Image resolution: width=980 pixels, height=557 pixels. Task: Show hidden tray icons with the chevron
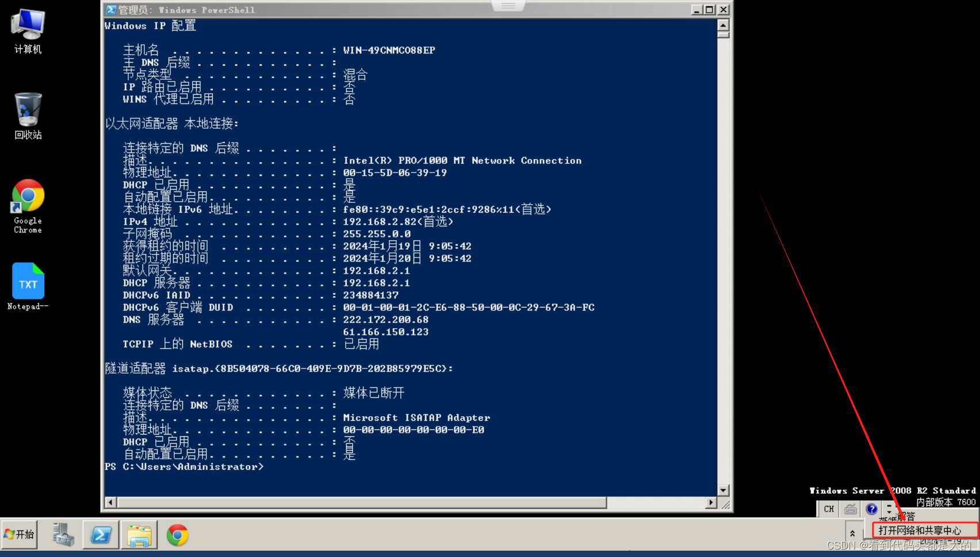852,534
